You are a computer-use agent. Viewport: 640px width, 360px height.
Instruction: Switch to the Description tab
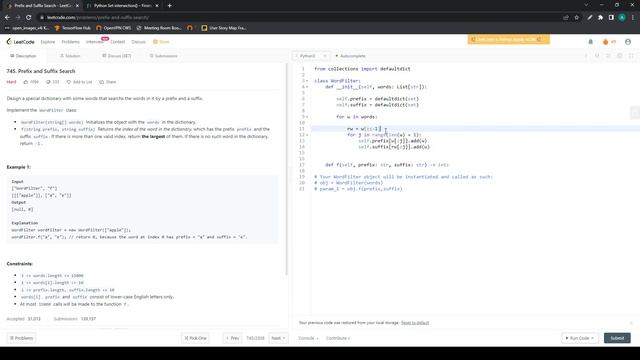tap(24, 56)
